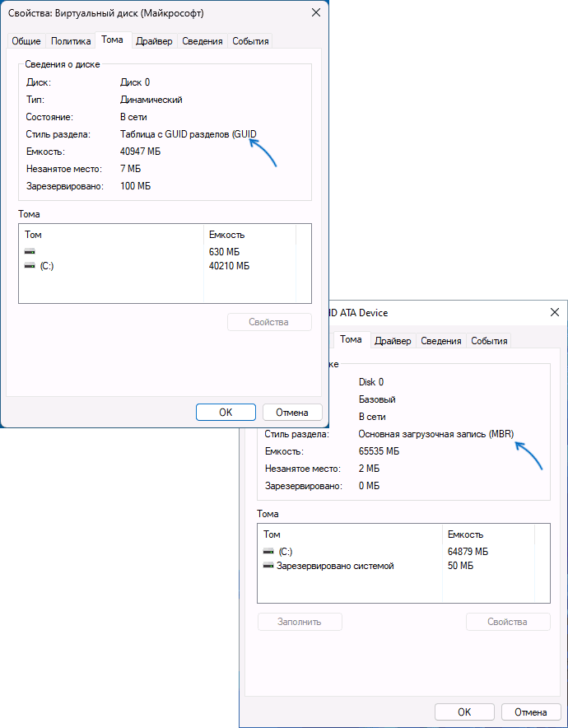Click the 100 МБ reserved value
This screenshot has height=728, width=568.
click(135, 186)
